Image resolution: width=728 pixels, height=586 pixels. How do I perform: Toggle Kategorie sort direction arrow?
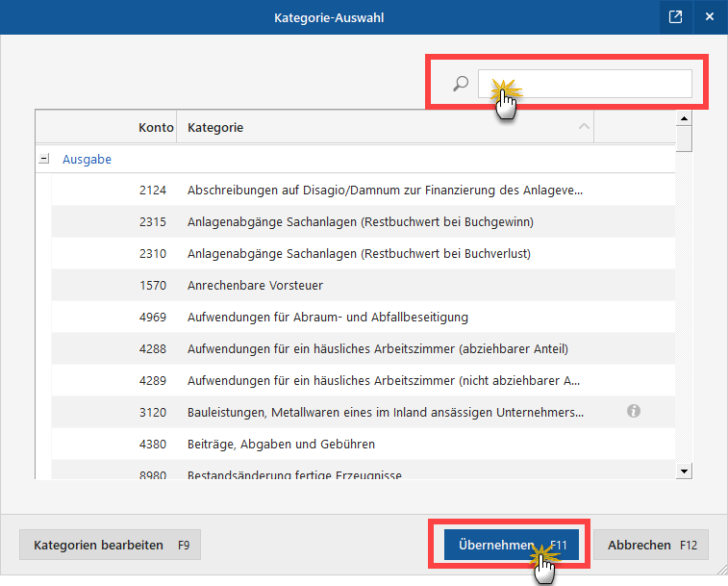(x=584, y=126)
